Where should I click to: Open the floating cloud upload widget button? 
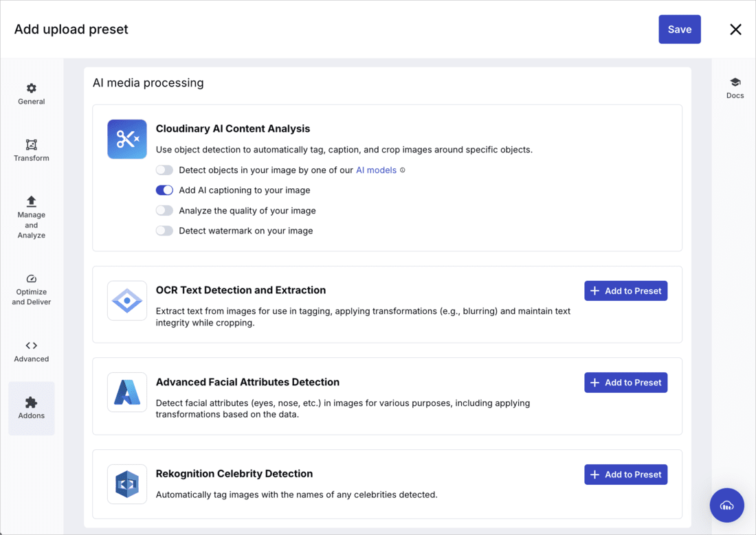coord(727,505)
